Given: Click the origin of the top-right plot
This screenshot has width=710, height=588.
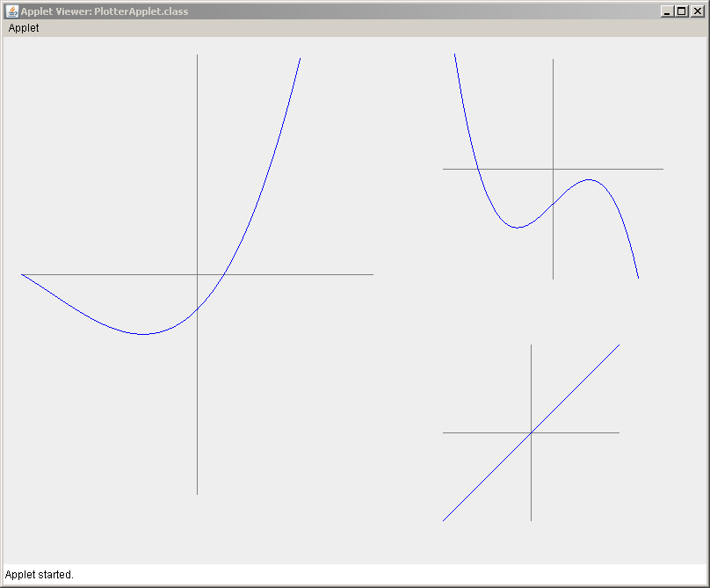Looking at the screenshot, I should 553,167.
